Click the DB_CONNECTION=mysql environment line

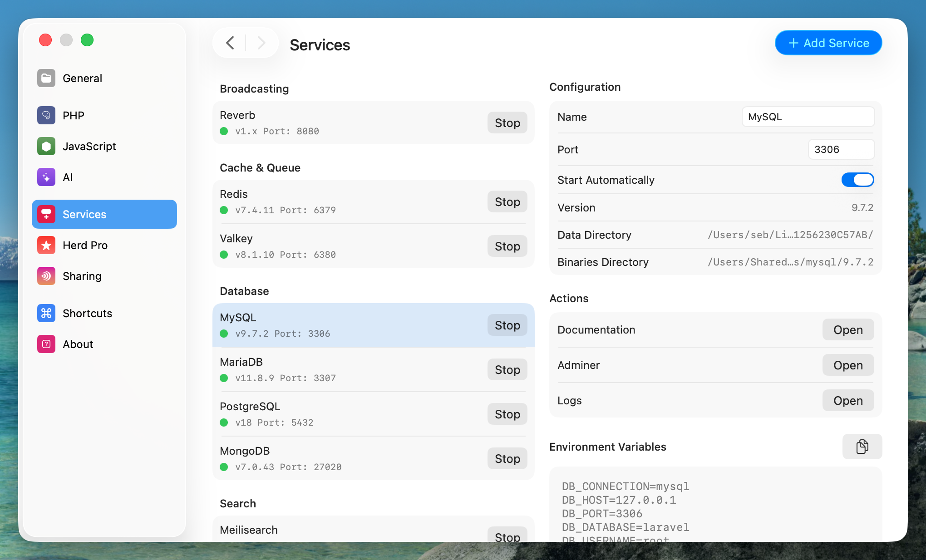pyautogui.click(x=626, y=486)
